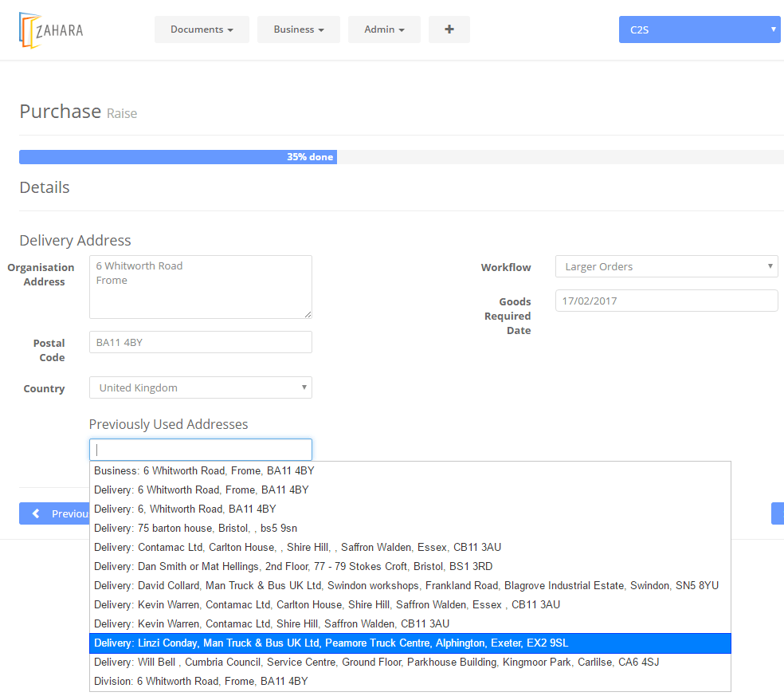Select Delivery: 6 Whitworth Road, Frome option
The width and height of the screenshot is (784, 700).
click(x=410, y=490)
